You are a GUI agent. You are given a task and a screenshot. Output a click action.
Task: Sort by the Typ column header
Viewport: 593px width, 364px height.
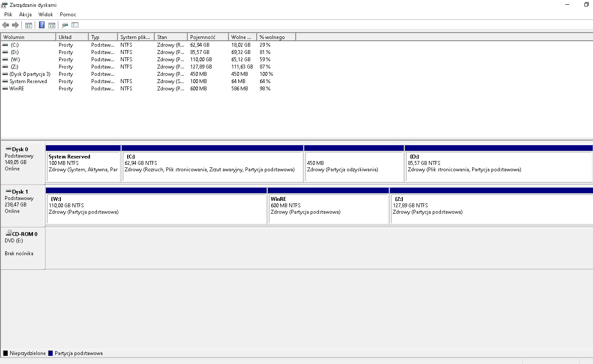(x=103, y=37)
